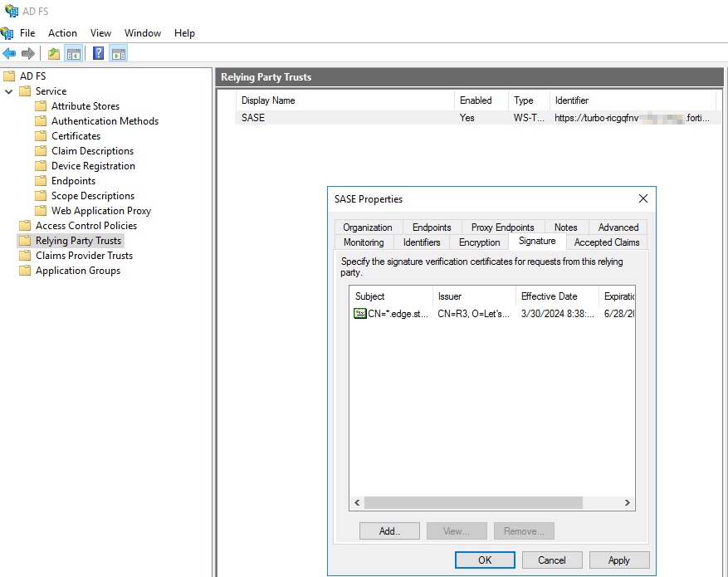Toggle the Show/Hide Console Tree icon
The width and height of the screenshot is (728, 577).
point(74,54)
